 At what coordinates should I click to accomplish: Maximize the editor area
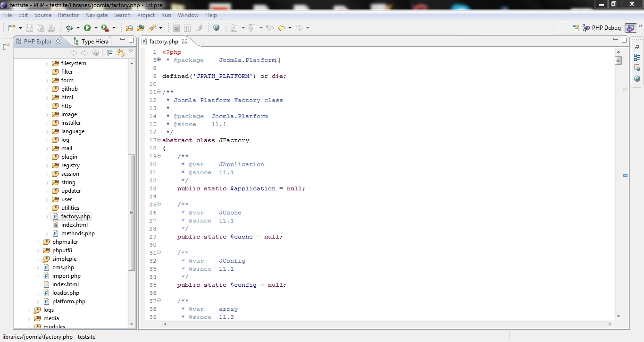tap(624, 40)
